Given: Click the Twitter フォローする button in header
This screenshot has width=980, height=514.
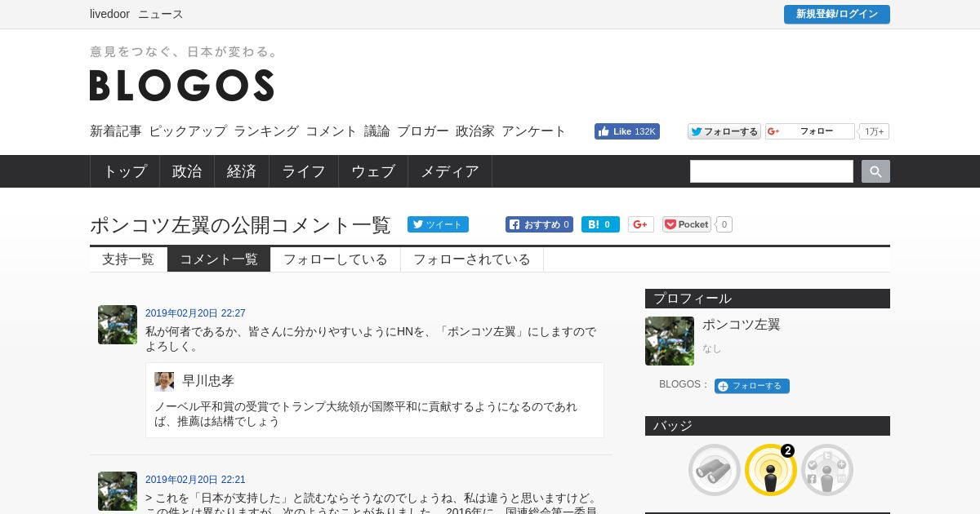Looking at the screenshot, I should click(724, 131).
